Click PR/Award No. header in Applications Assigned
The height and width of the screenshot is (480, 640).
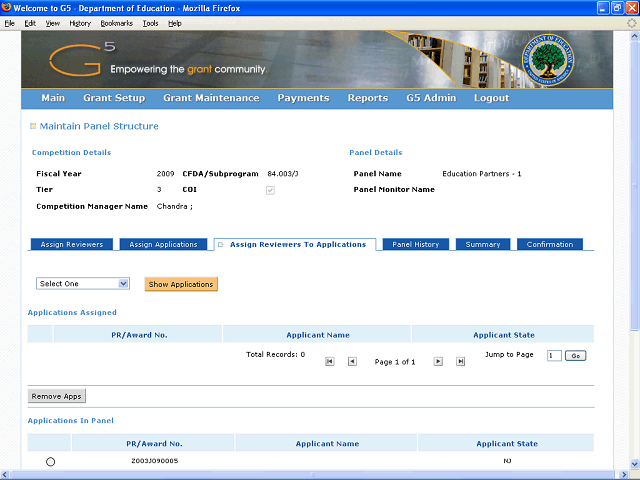click(139, 335)
